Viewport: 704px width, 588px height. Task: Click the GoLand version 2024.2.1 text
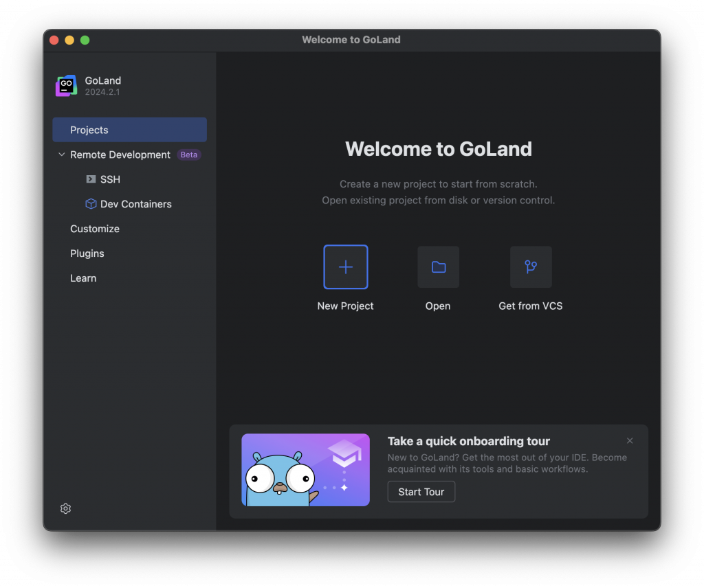pyautogui.click(x=102, y=92)
